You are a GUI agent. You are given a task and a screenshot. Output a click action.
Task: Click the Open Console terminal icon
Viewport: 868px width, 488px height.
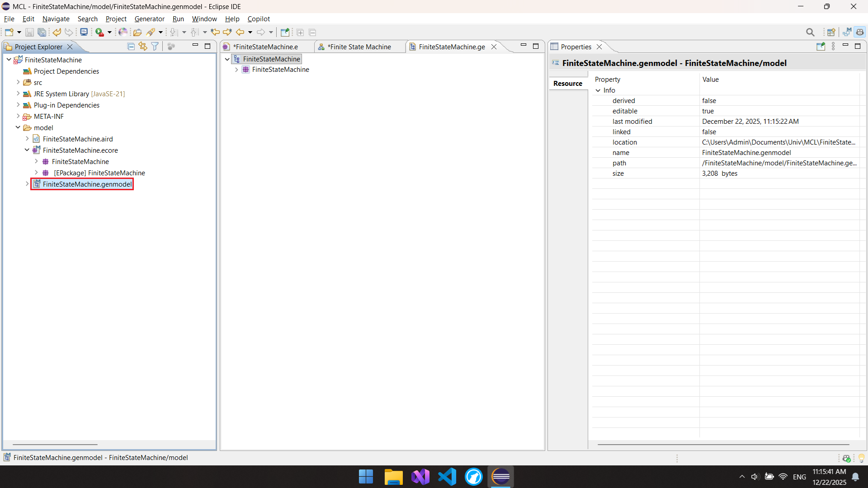[x=84, y=32]
